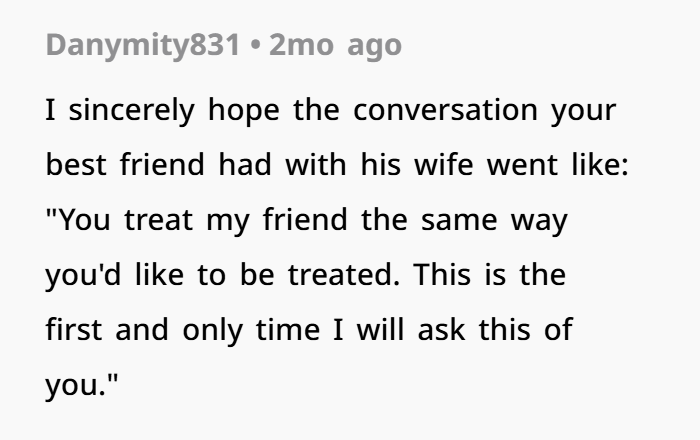The height and width of the screenshot is (440, 700).
Task: Click "ask this of" near the line end
Action: click(495, 329)
